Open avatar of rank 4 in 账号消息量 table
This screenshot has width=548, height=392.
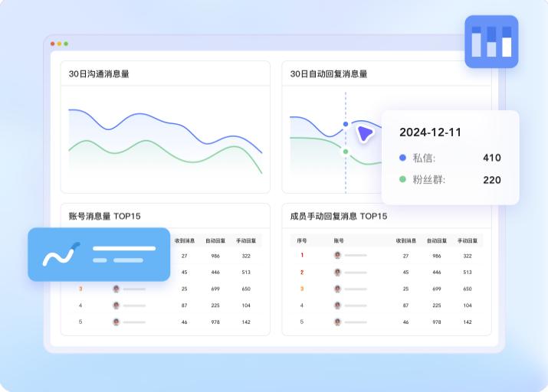tap(116, 305)
